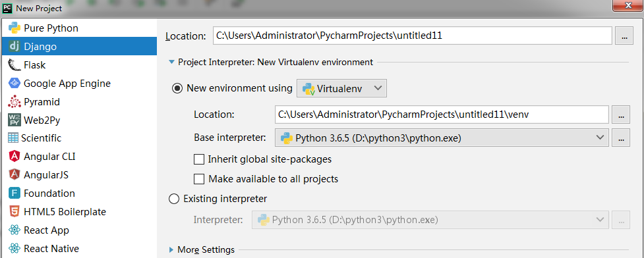
Task: Open the disabled Existing Interpreter dropdown
Action: click(x=430, y=220)
